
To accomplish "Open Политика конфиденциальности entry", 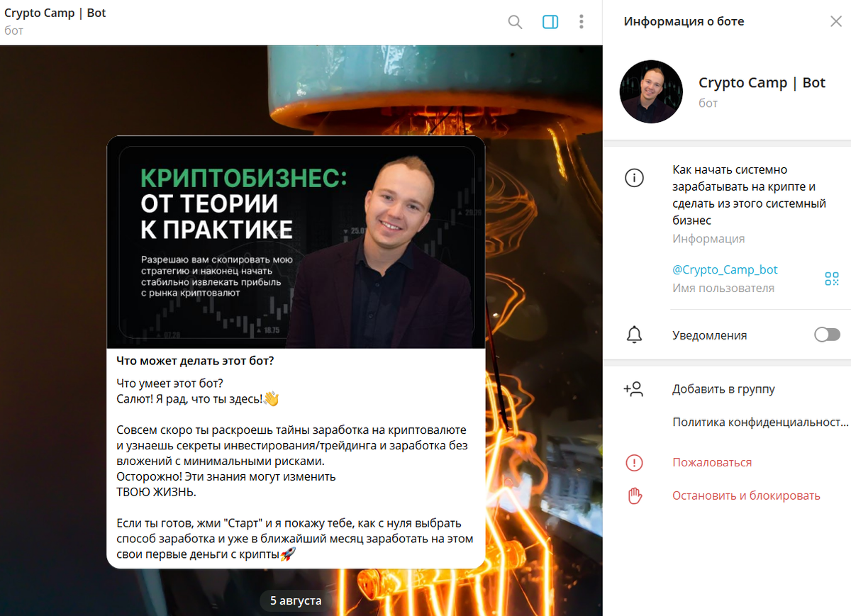I will tap(760, 422).
